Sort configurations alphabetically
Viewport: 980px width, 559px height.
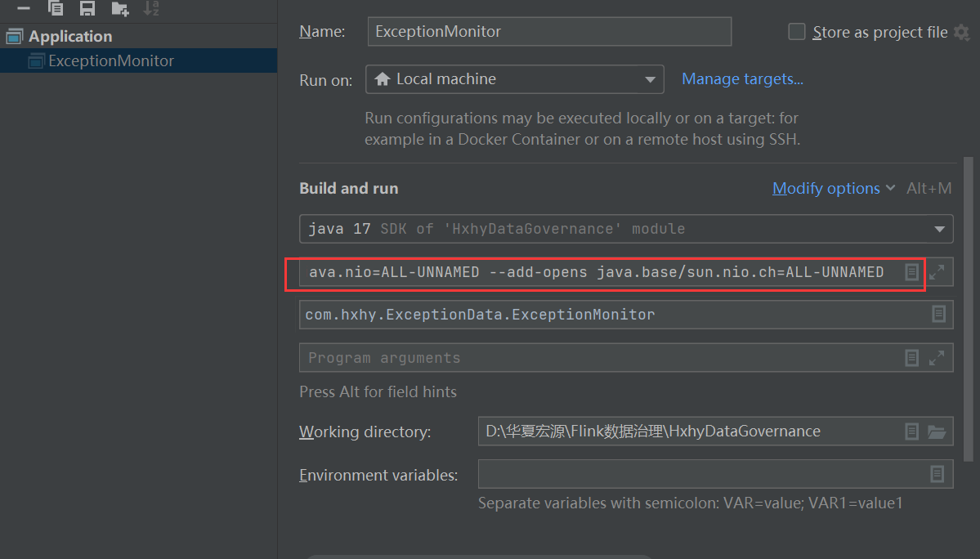[x=151, y=8]
